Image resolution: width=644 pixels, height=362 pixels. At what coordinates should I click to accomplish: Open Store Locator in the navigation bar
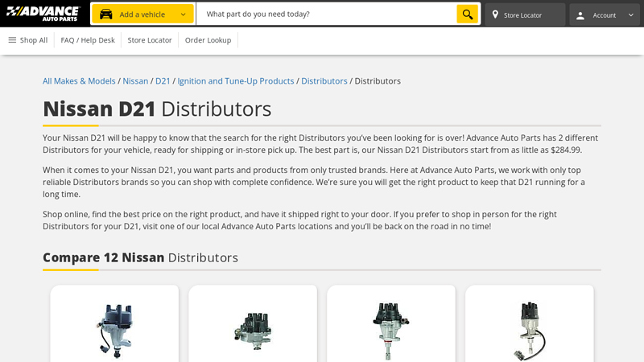[x=150, y=40]
